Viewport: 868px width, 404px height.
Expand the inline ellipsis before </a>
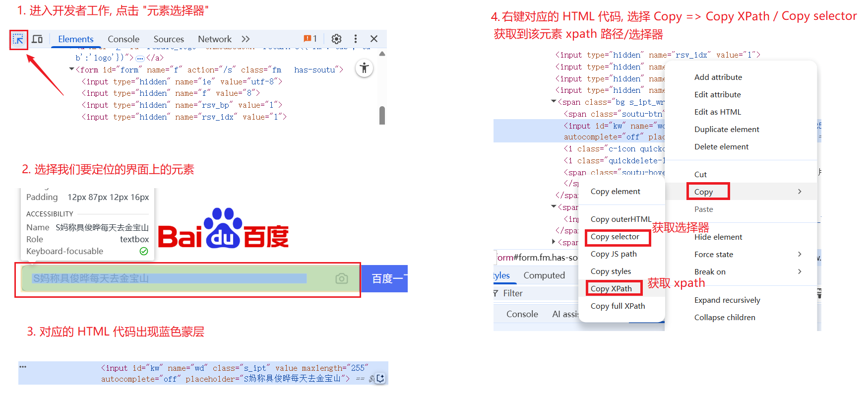(140, 58)
